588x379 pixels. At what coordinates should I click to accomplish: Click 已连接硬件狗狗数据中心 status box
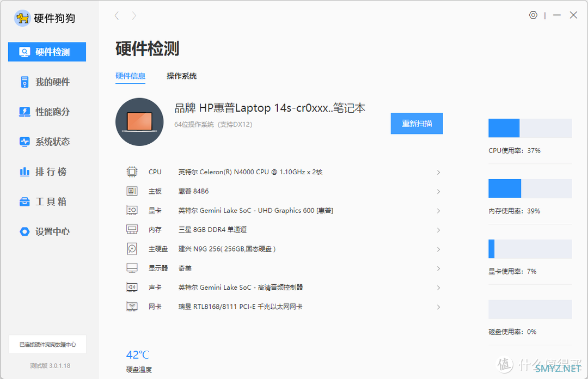47,344
